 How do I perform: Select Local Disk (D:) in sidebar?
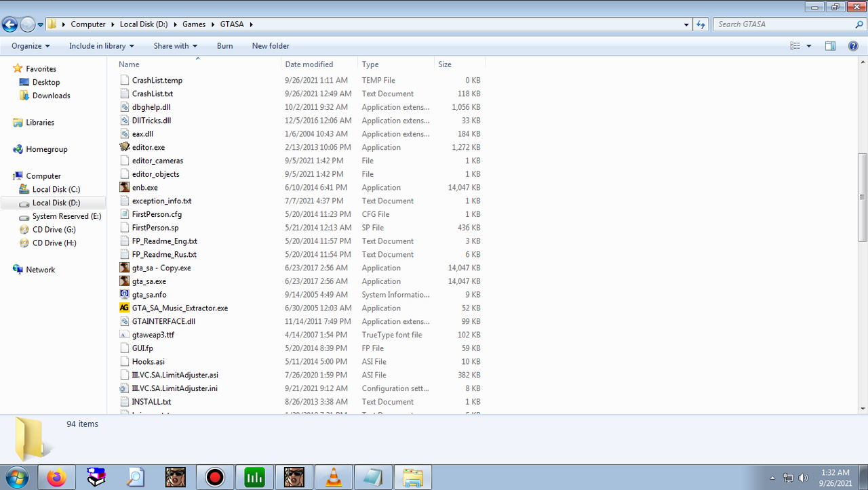(56, 203)
